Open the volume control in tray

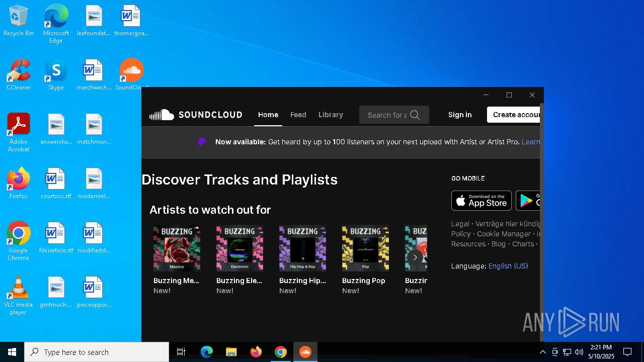pyautogui.click(x=579, y=352)
